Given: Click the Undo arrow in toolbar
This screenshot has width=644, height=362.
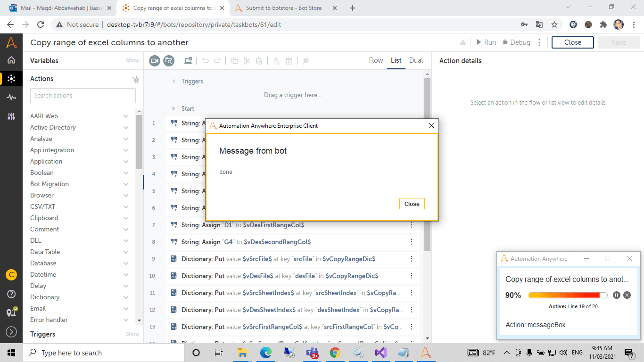Looking at the screenshot, I should [205, 60].
